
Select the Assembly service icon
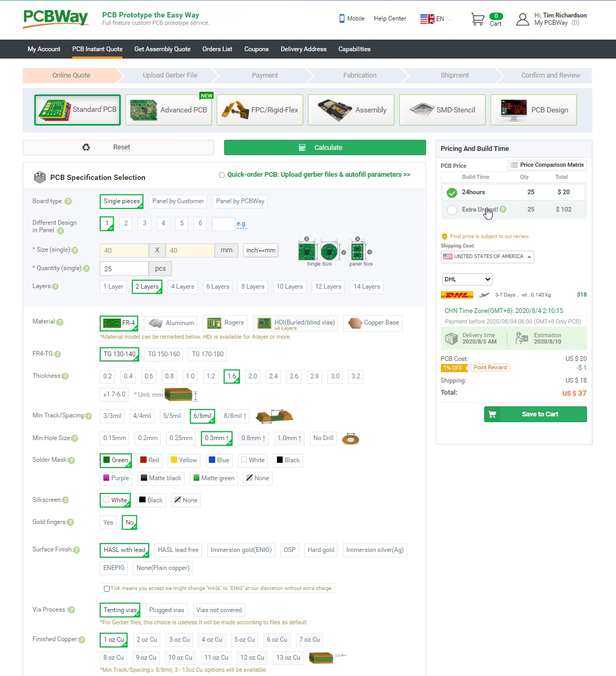point(335,110)
